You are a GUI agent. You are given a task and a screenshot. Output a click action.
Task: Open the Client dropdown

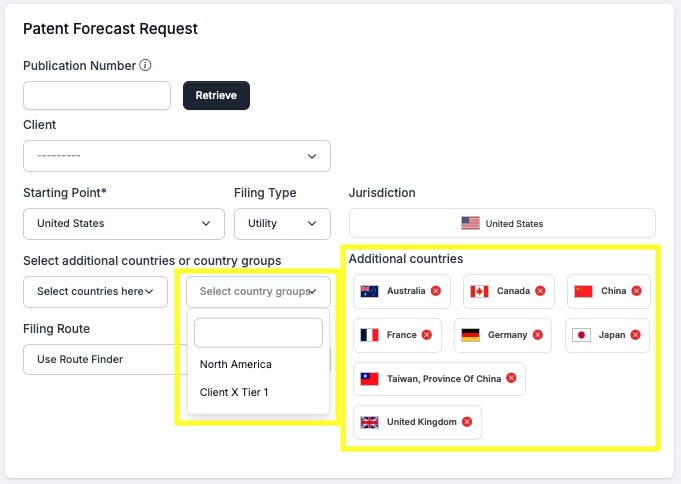[x=177, y=156]
